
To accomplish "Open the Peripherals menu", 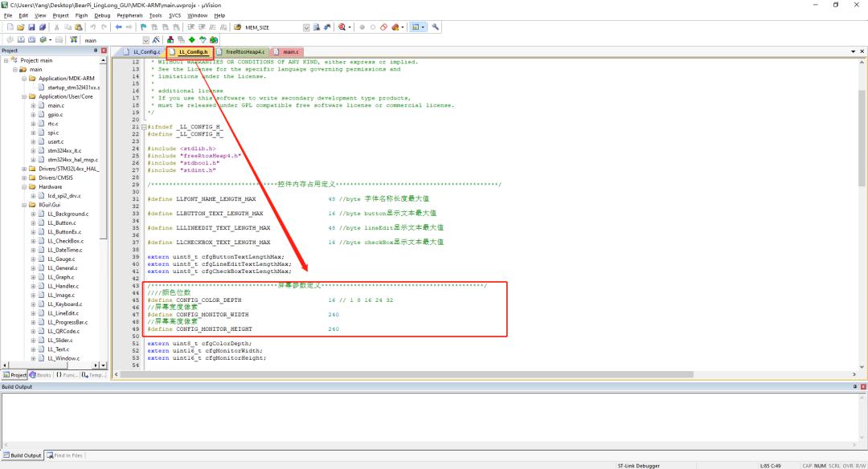I will 129,15.
